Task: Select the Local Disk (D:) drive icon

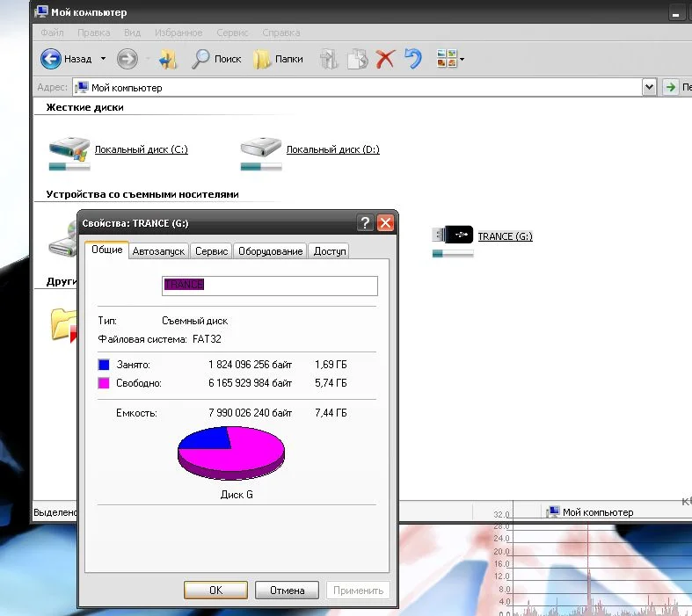Action: [x=261, y=148]
